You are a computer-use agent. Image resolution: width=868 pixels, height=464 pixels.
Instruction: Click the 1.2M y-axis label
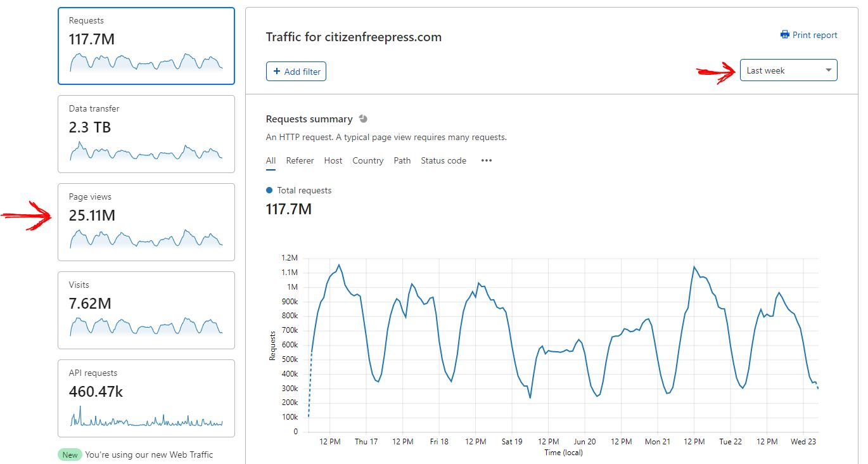(x=290, y=258)
